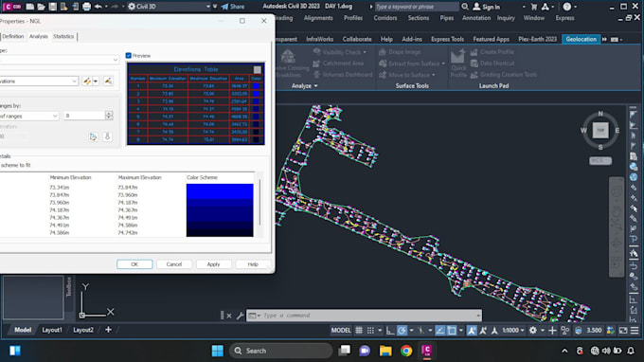
Task: Switch to the Express Tools ribbon tab
Action: pos(447,39)
